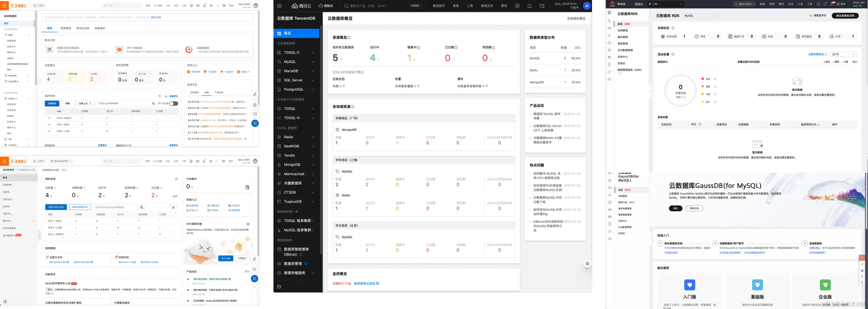Click 立即购买 button in Yaochi console
This screenshot has height=309, width=868.
pyautogui.click(x=52, y=103)
